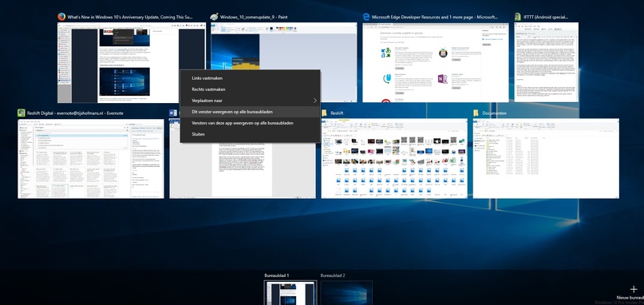Click the plus icon for Nieuw bureaublad
644x305 pixels.
(633, 290)
